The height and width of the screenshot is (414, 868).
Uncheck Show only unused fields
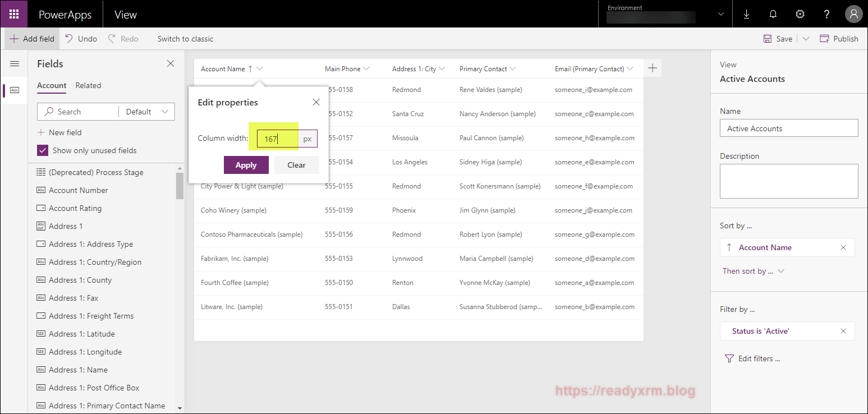coord(43,150)
